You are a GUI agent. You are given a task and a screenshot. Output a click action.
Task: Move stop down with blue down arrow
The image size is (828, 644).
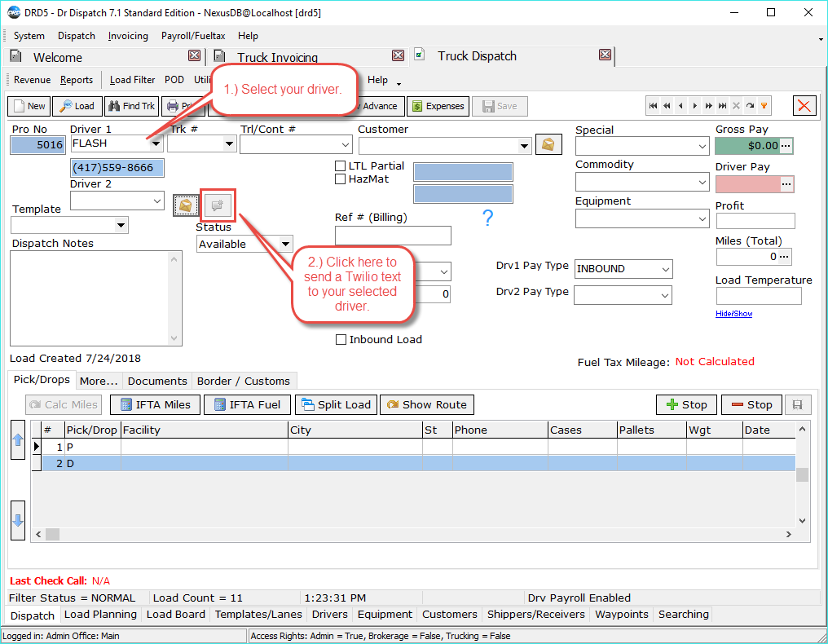[x=17, y=520]
